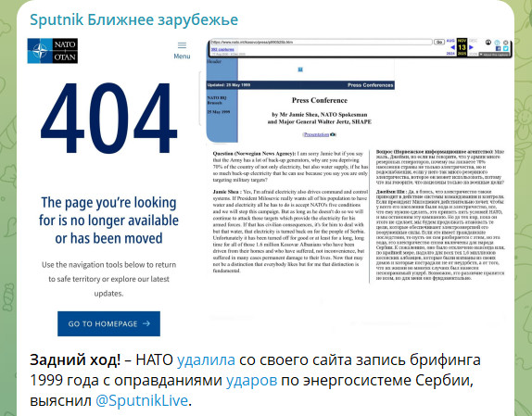The height and width of the screenshot is (416, 532).
Task: Click the 'Press Conference' title heading
Action: click(x=320, y=100)
